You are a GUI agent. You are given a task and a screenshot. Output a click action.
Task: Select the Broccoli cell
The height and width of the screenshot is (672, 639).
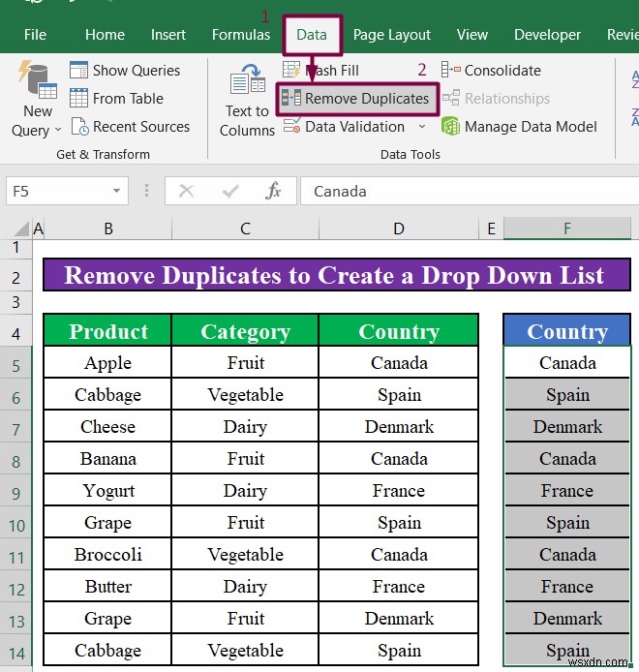click(x=107, y=554)
